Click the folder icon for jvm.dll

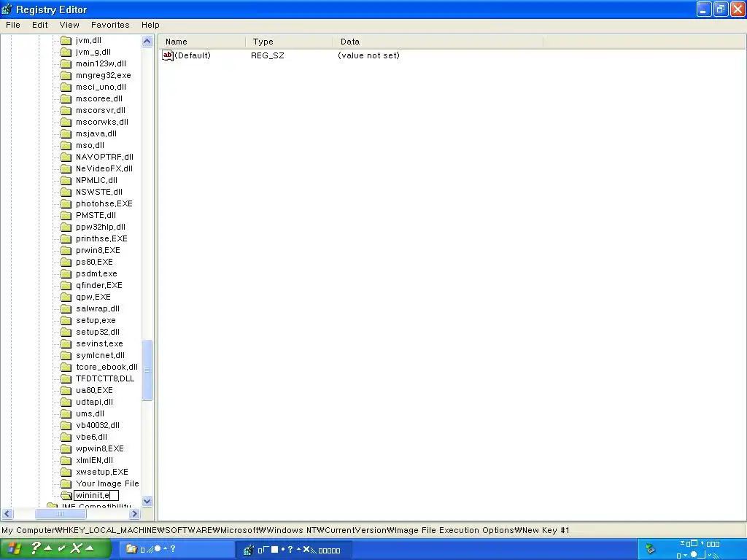(66, 41)
